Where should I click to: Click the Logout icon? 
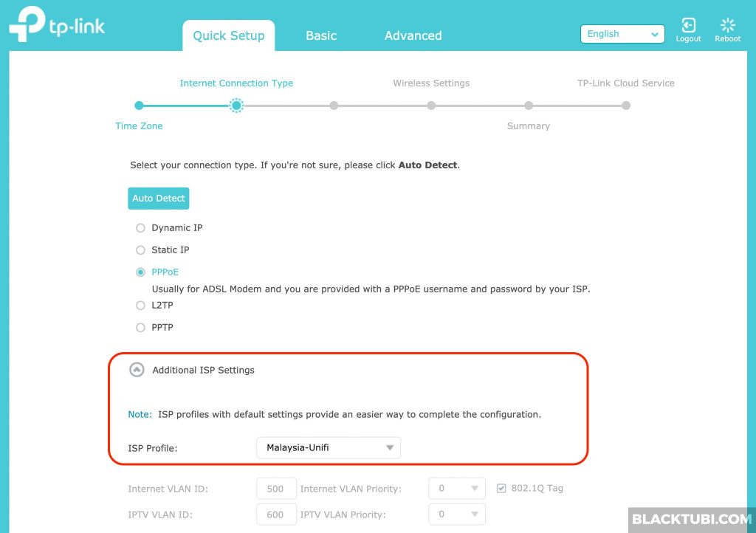coord(688,27)
